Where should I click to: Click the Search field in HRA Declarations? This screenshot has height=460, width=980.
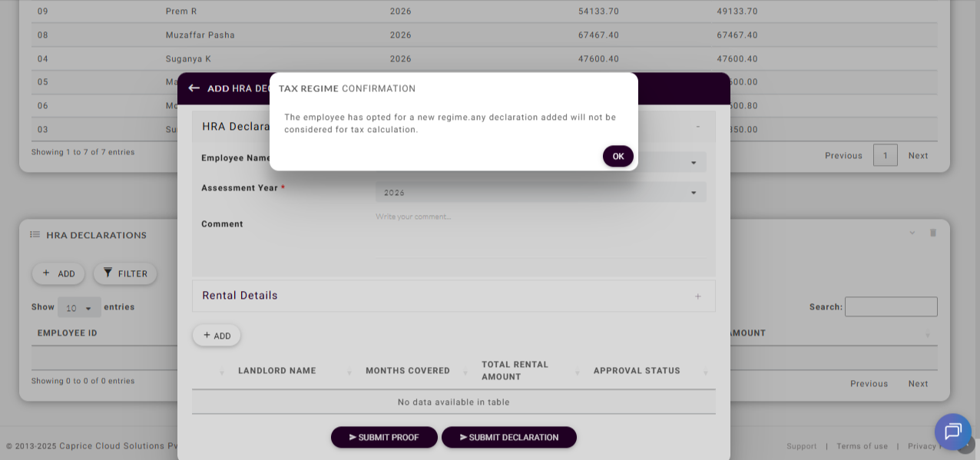point(891,307)
